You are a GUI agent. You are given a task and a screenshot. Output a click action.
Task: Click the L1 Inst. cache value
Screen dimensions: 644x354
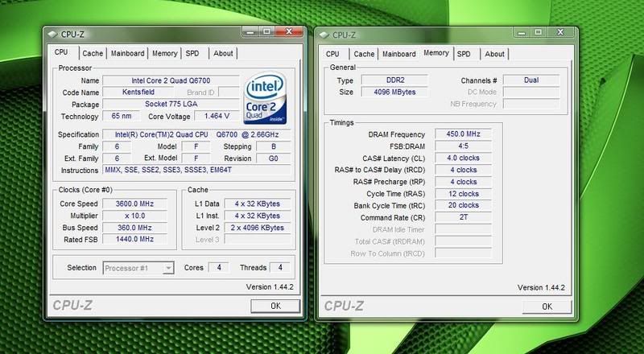click(x=258, y=216)
